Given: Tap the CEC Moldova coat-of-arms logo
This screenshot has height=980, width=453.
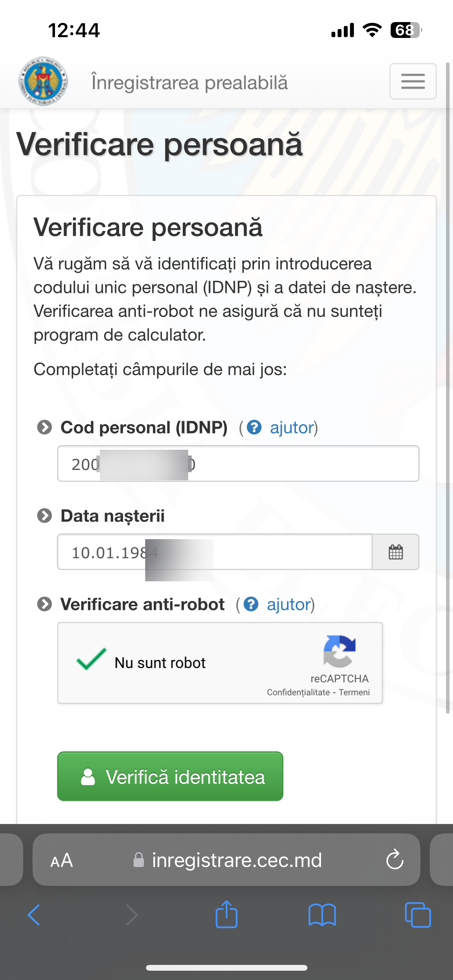Looking at the screenshot, I should click(x=43, y=81).
